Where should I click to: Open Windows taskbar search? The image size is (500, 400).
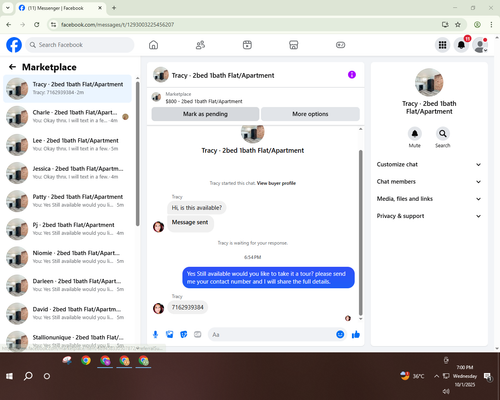(x=28, y=376)
